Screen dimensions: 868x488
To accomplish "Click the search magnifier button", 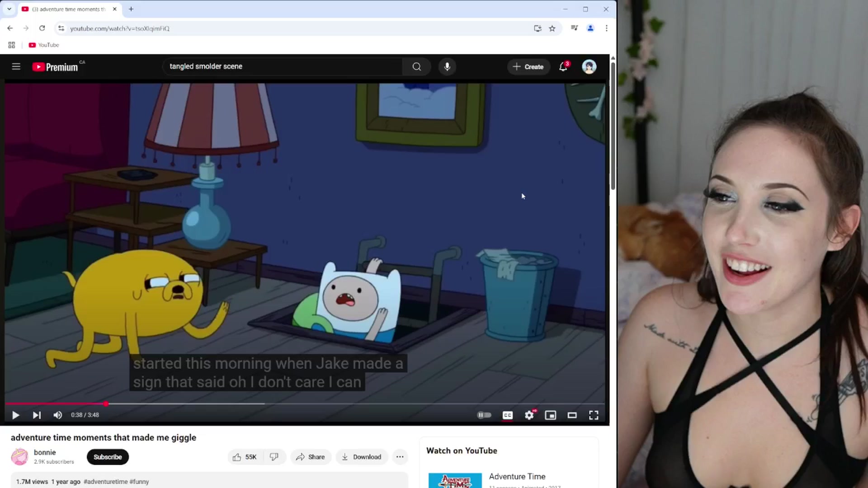I will click(x=416, y=67).
